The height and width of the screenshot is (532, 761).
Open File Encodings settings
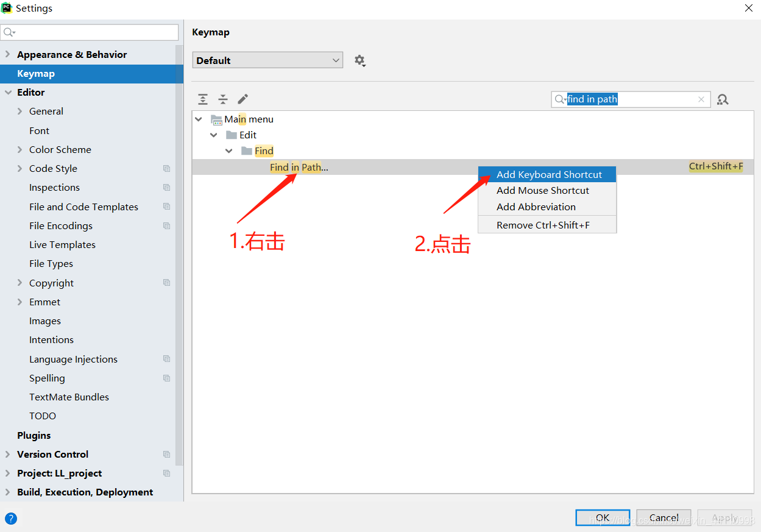61,225
